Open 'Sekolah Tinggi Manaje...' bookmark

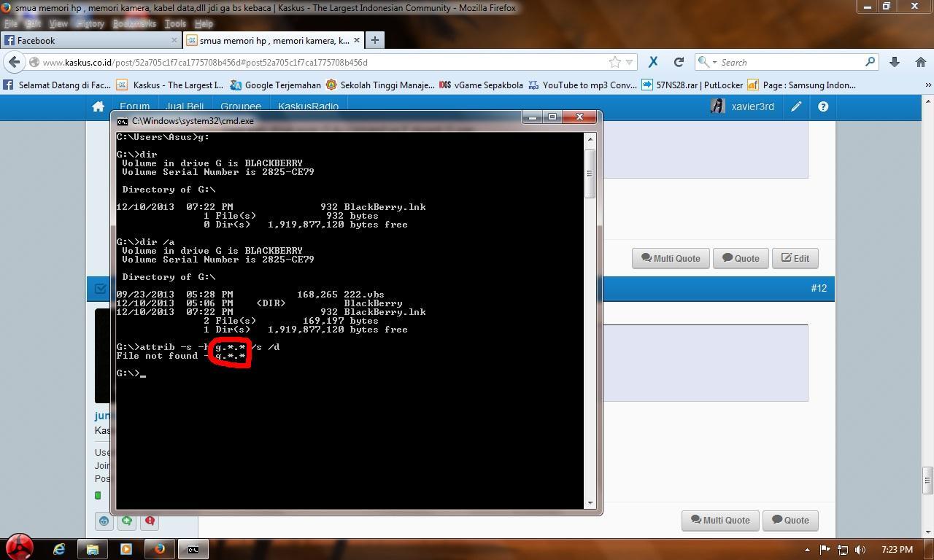pyautogui.click(x=380, y=85)
